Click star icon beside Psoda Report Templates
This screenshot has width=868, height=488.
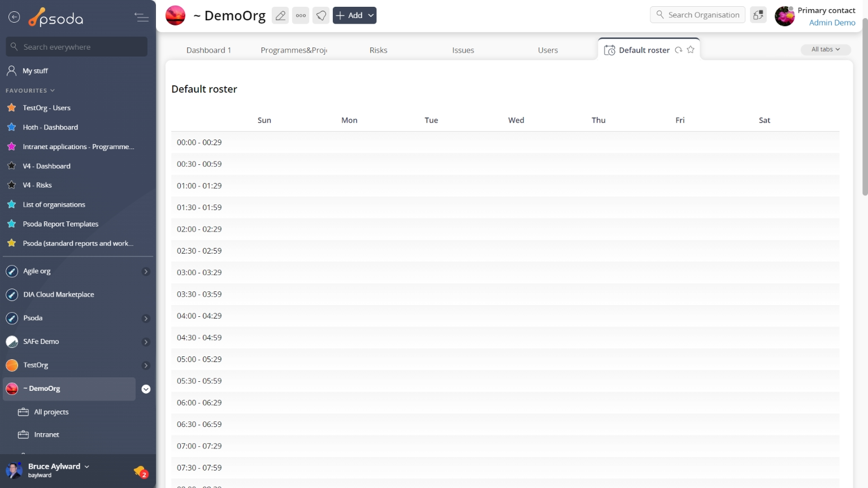(x=11, y=224)
